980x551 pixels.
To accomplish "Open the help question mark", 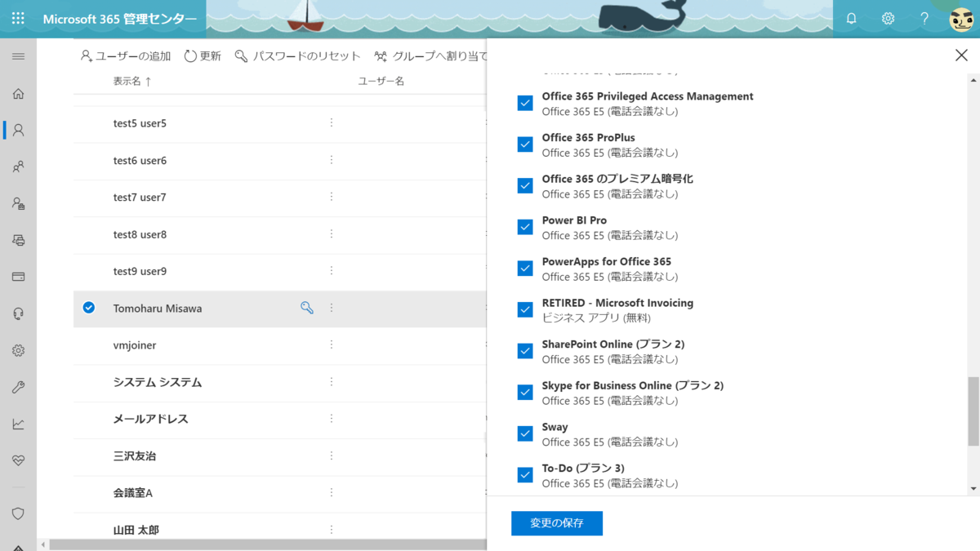I will 924,18.
